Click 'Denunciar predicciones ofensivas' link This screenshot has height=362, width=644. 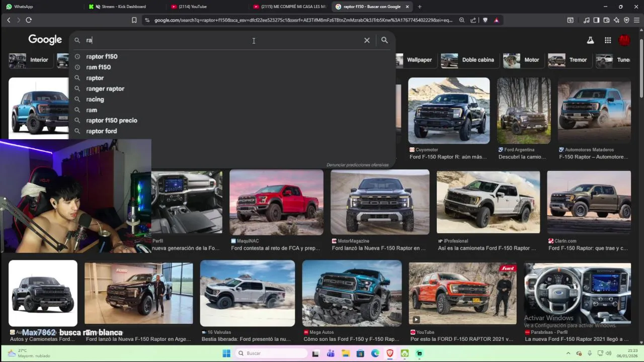(357, 165)
